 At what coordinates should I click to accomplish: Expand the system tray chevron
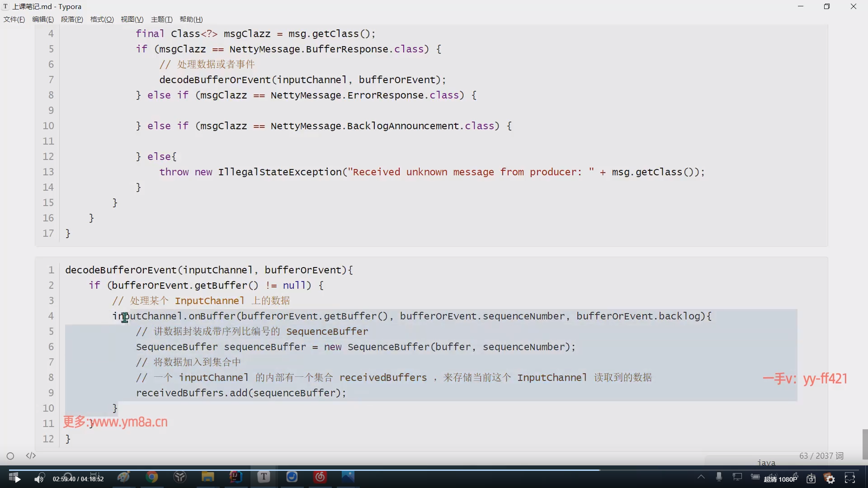(701, 477)
